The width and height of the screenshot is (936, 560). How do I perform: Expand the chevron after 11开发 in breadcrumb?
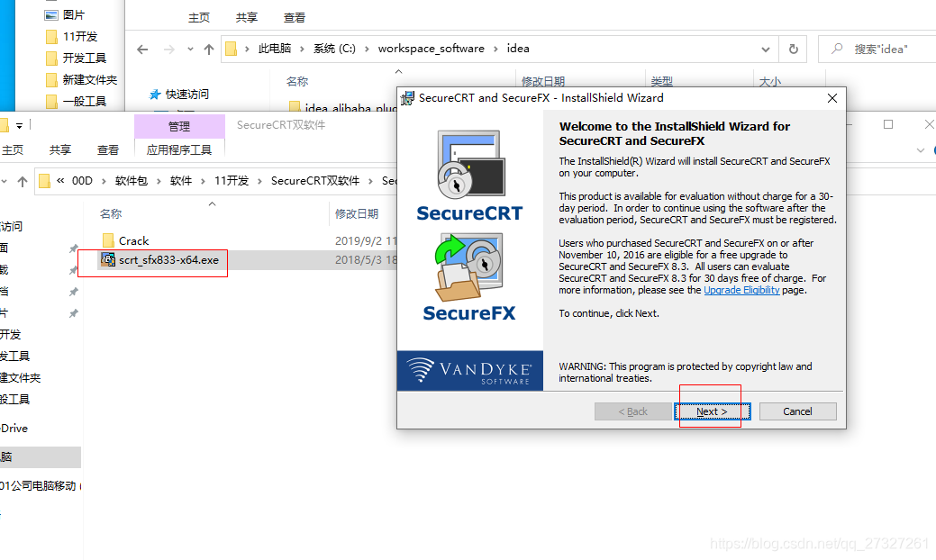pos(259,181)
